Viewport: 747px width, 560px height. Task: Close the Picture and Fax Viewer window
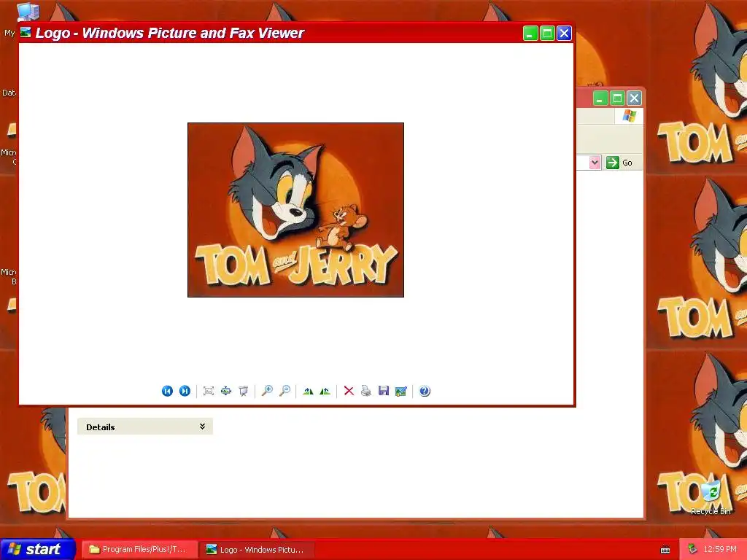[x=565, y=34]
